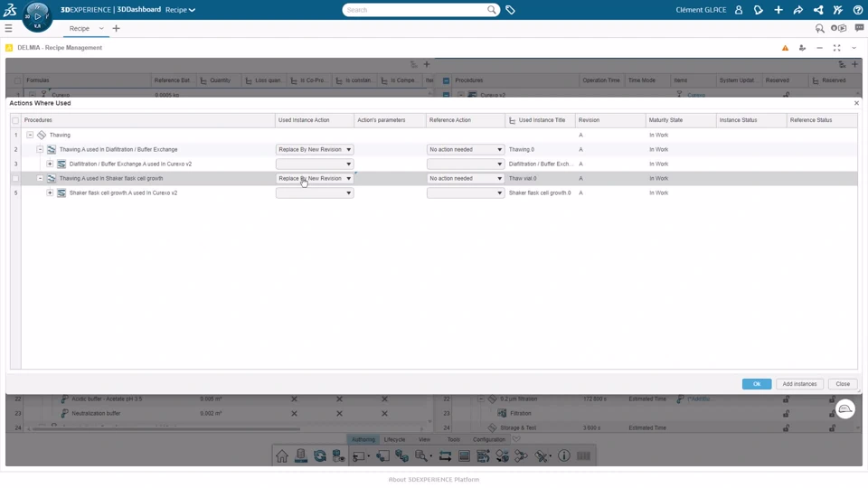Click the Reference Action dropdown for Diafiltration row
The height and width of the screenshot is (488, 868).
click(465, 164)
